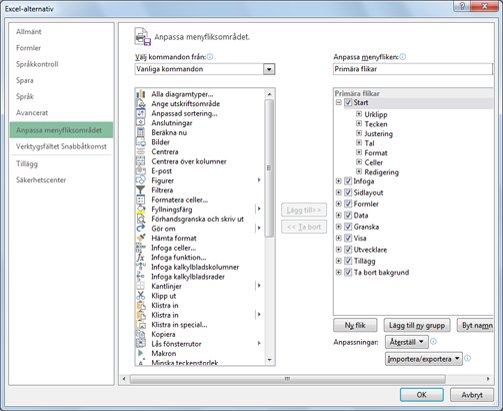Click the Centrera alignment icon

pyautogui.click(x=141, y=152)
